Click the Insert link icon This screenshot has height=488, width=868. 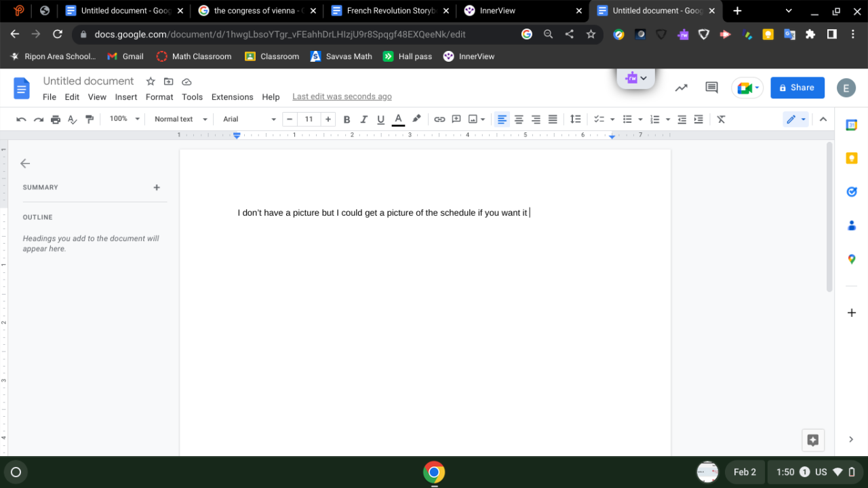[439, 119]
